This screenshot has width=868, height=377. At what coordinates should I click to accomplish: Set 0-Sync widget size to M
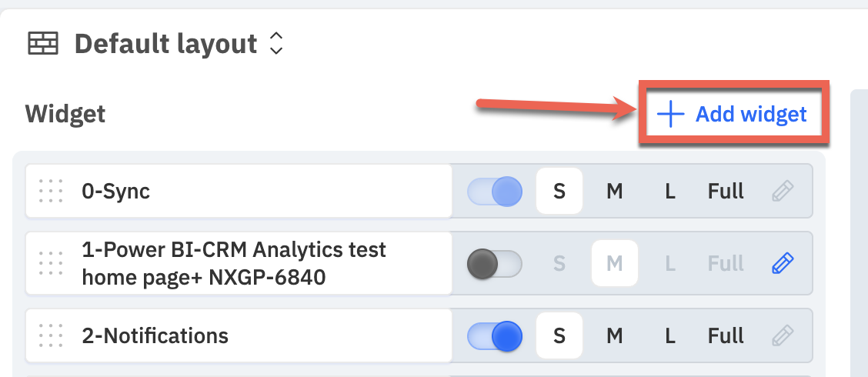click(x=615, y=192)
